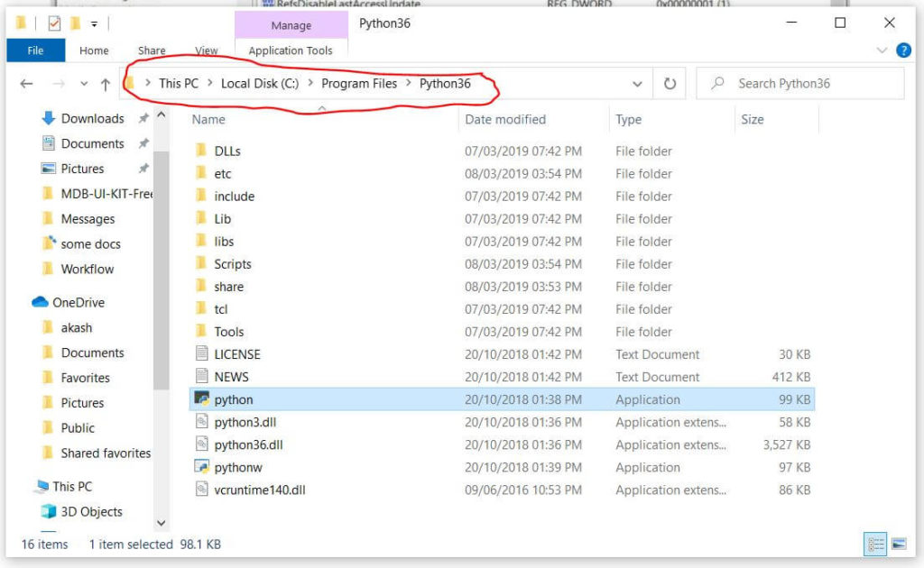Select the DLLs folder icon
Screen dimensions: 924x568
(201, 151)
